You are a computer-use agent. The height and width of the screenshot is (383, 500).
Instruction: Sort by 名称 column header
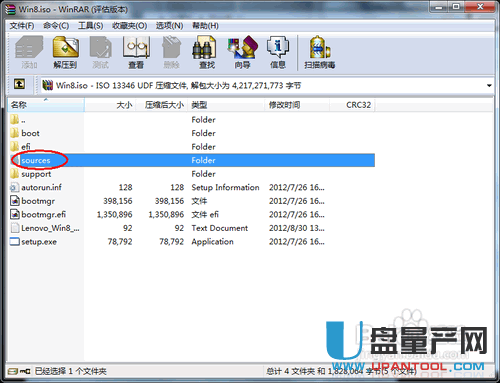coord(46,105)
